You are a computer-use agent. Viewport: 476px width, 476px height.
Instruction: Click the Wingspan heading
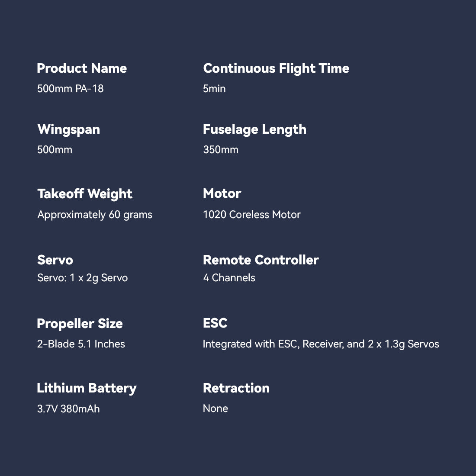[69, 129]
